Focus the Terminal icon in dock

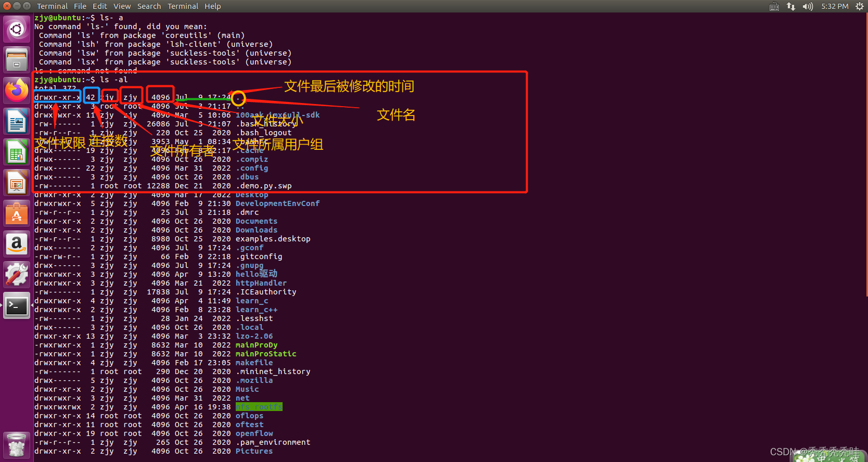pos(17,305)
